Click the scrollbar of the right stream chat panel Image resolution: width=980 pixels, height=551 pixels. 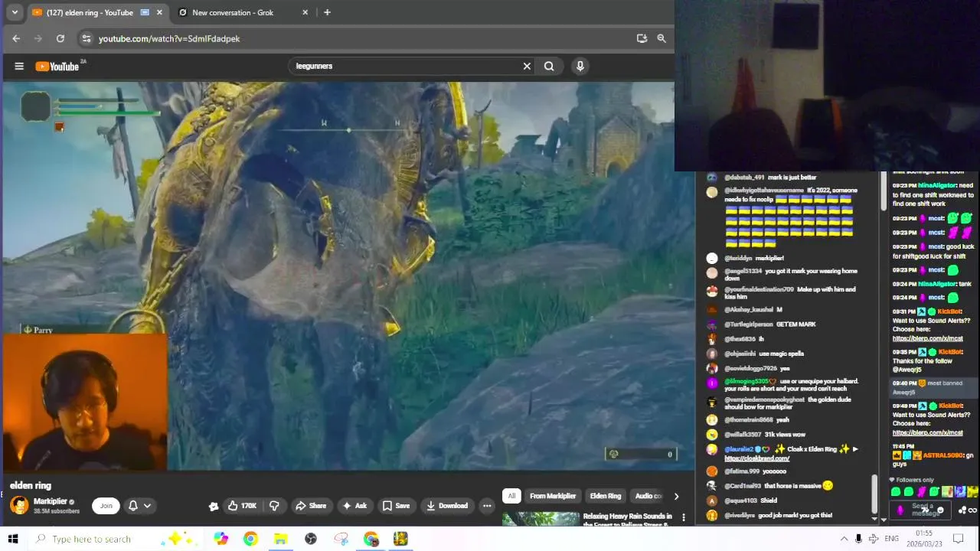coord(883,191)
